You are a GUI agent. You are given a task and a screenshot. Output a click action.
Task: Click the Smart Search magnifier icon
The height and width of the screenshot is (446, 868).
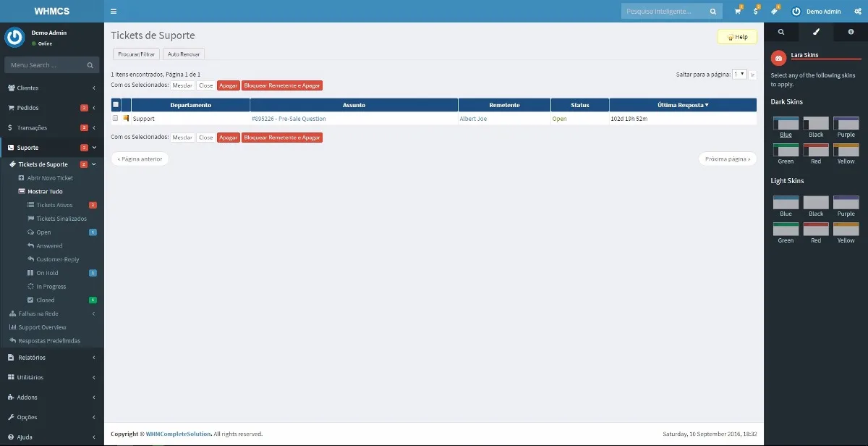(713, 12)
